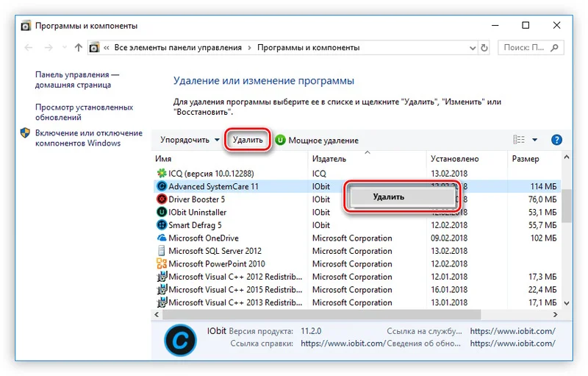The height and width of the screenshot is (376, 588).
Task: Click the IObit Uninstaller green icon
Action: tap(161, 212)
